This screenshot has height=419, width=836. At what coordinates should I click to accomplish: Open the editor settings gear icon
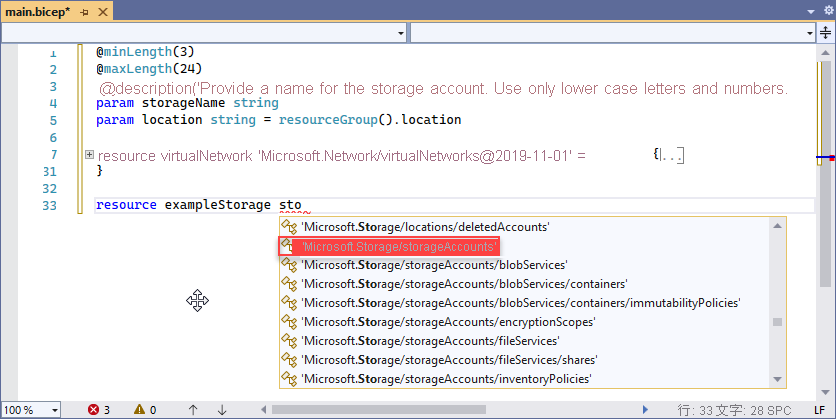[829, 10]
